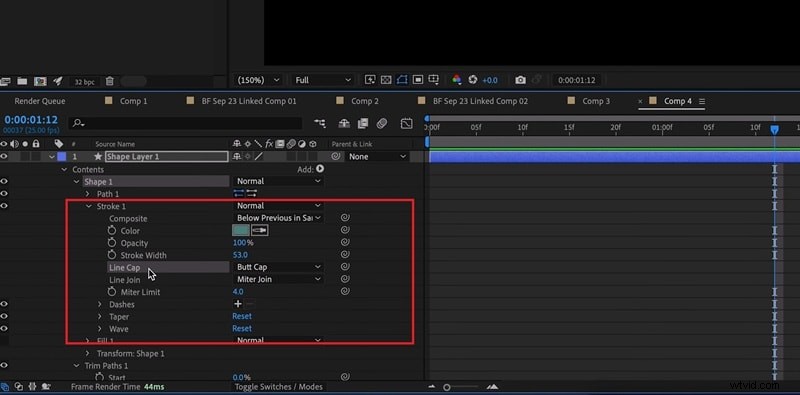
Task: Collapse the Contents group
Action: click(64, 169)
